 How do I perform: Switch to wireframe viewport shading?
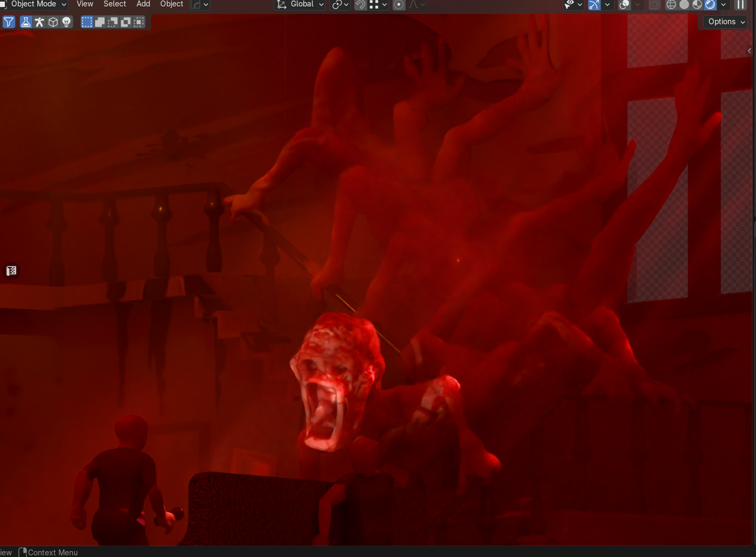coord(671,4)
